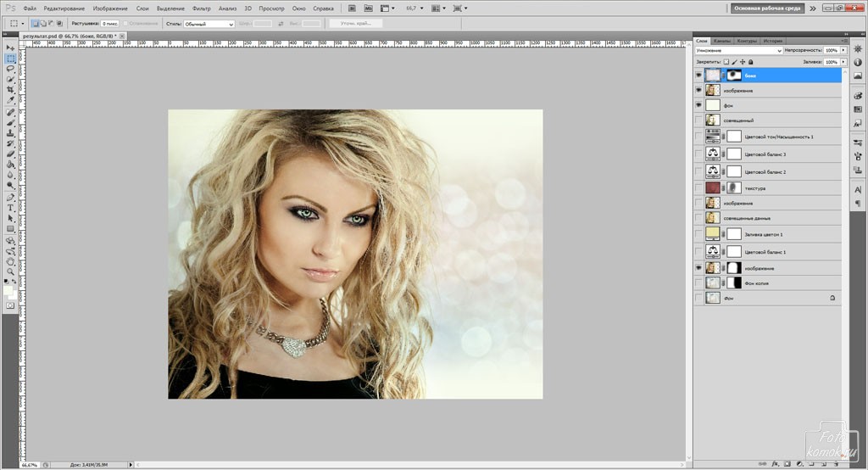Hide the 'боке' layer via eye icon
Screen dimensions: 868x470
coord(698,76)
